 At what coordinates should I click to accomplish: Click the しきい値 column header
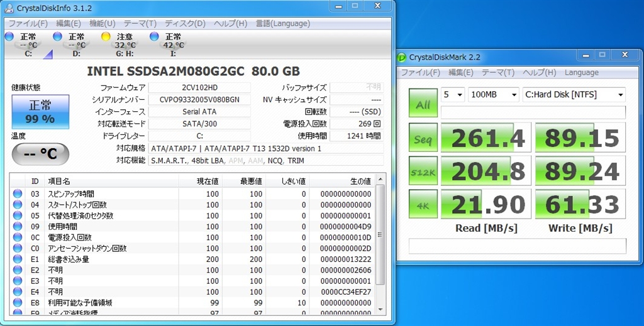[x=287, y=182]
